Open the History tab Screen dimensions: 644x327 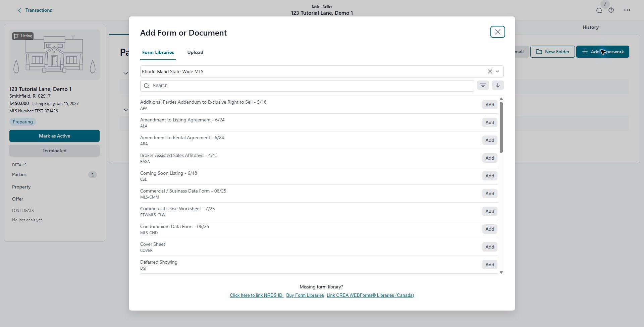590,27
